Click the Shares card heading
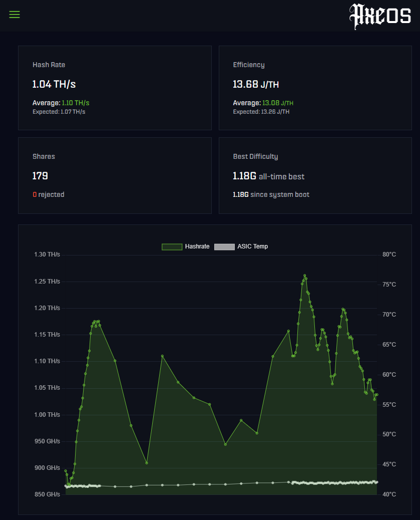The width and height of the screenshot is (420, 520). coord(44,156)
